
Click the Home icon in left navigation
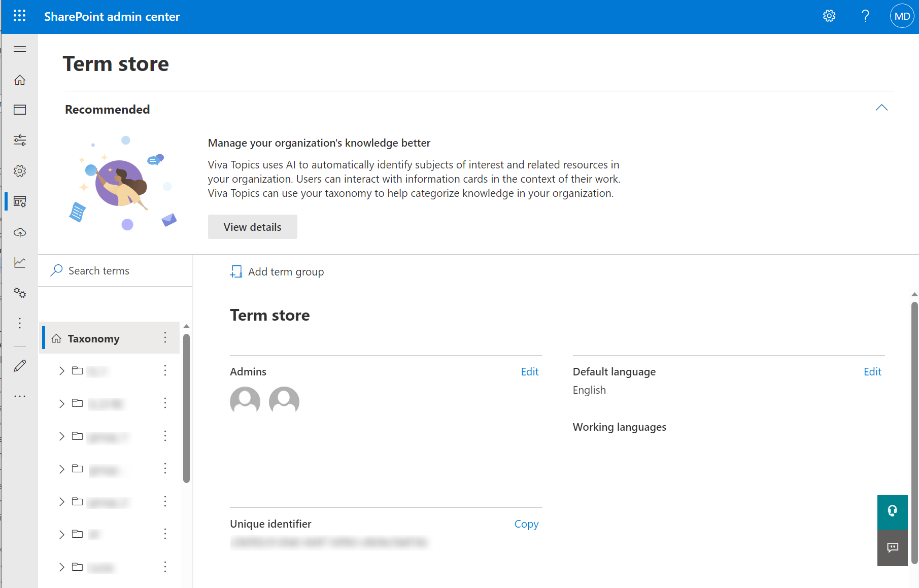pyautogui.click(x=20, y=80)
